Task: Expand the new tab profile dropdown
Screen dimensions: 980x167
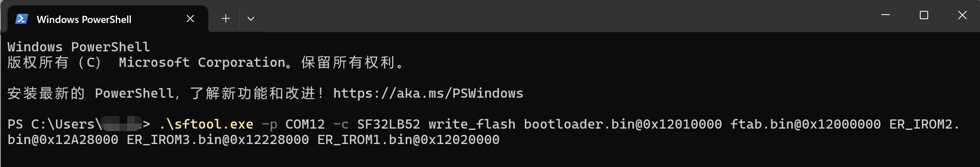Action: (251, 19)
